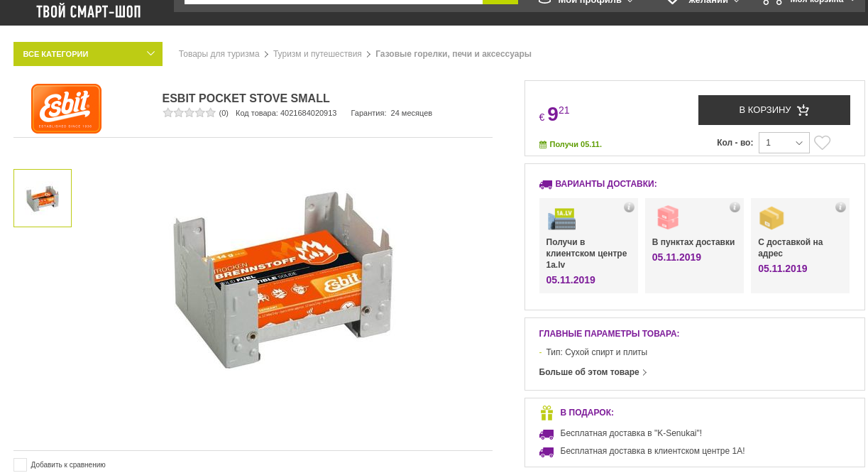Add product to wishlist with heart icon
Screen dimensions: 868x473
tap(822, 143)
